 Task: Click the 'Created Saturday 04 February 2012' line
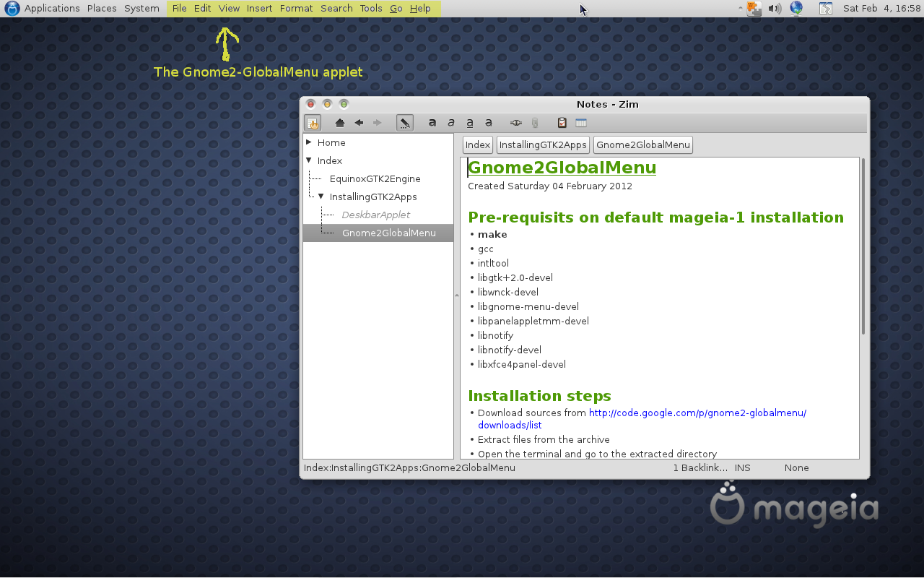(550, 186)
